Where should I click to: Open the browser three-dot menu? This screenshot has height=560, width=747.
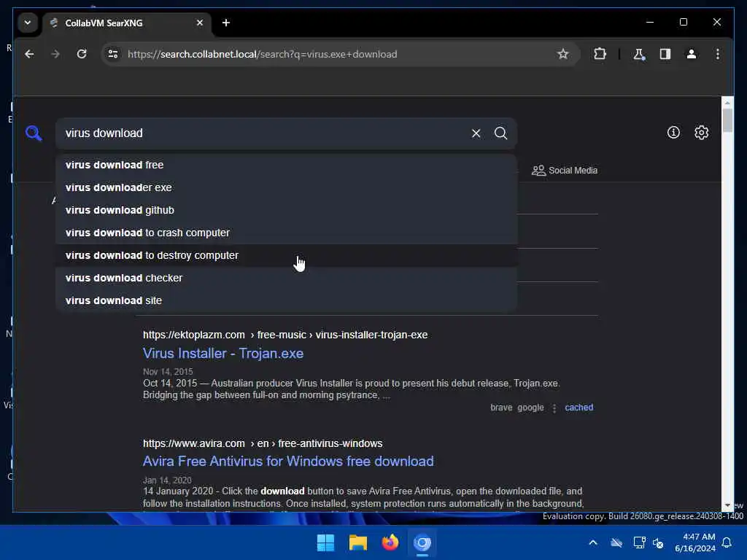pos(718,54)
